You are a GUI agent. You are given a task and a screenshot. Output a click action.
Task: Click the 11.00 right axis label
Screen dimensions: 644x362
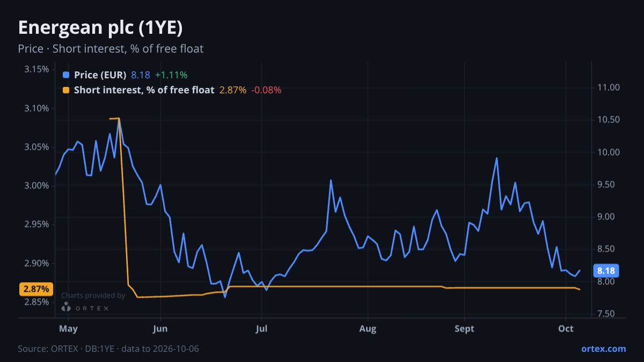tap(608, 87)
